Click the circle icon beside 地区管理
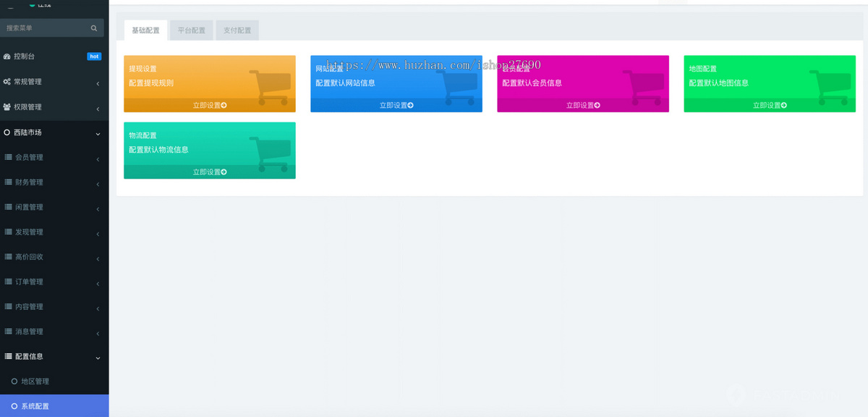 [14, 382]
